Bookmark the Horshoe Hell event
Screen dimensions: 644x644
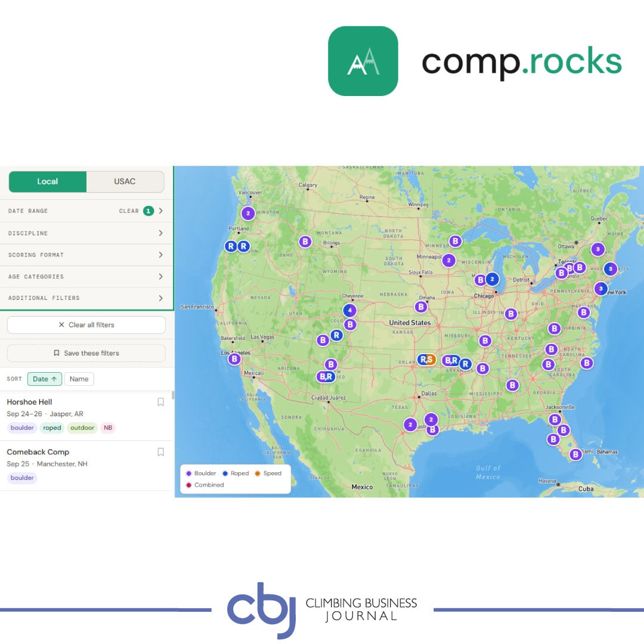[x=160, y=402]
